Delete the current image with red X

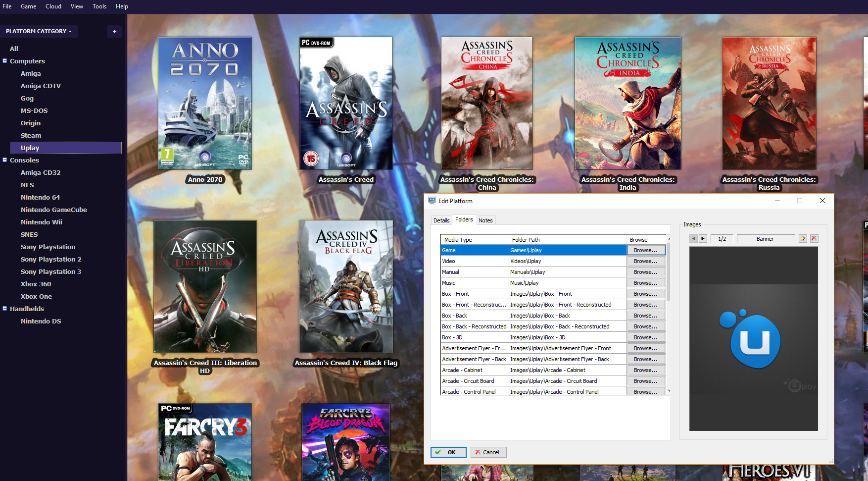click(814, 239)
